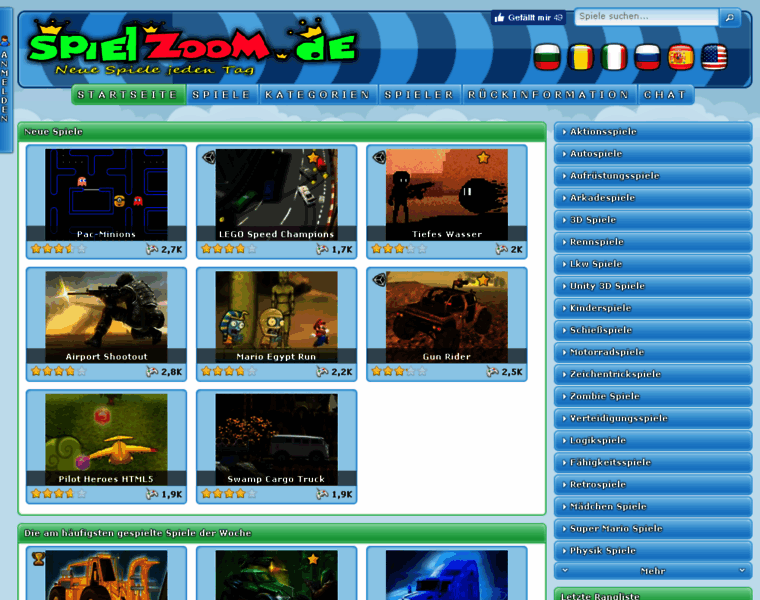The height and width of the screenshot is (600, 760).
Task: Expand the Mehr categories list
Action: (x=653, y=571)
